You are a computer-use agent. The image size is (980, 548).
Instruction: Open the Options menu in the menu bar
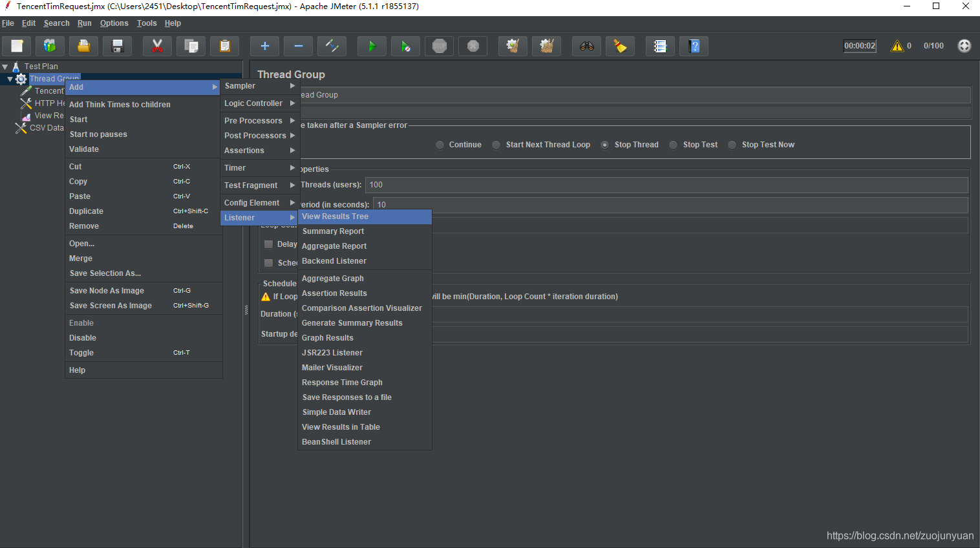coord(114,23)
